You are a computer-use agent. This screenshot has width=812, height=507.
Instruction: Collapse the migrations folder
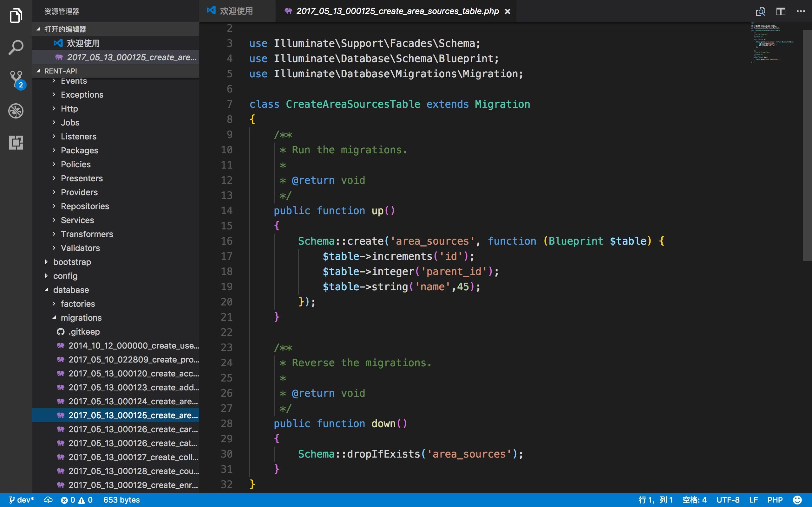[x=81, y=318]
